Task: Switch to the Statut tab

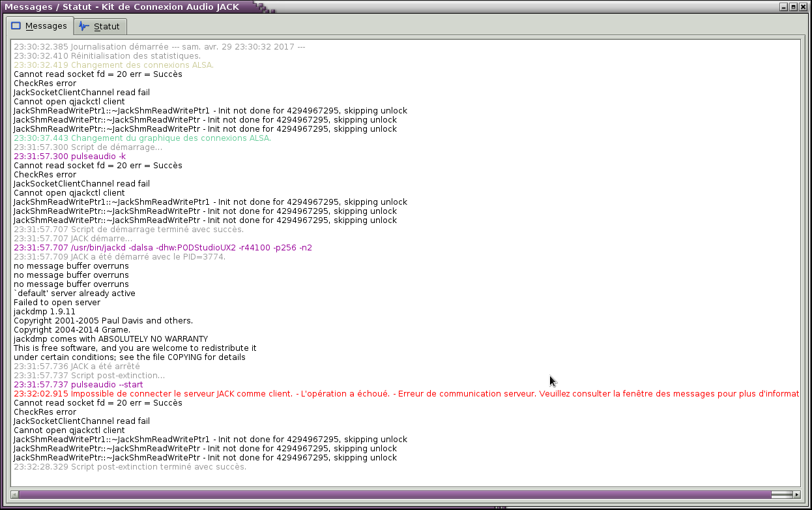Action: 100,26
